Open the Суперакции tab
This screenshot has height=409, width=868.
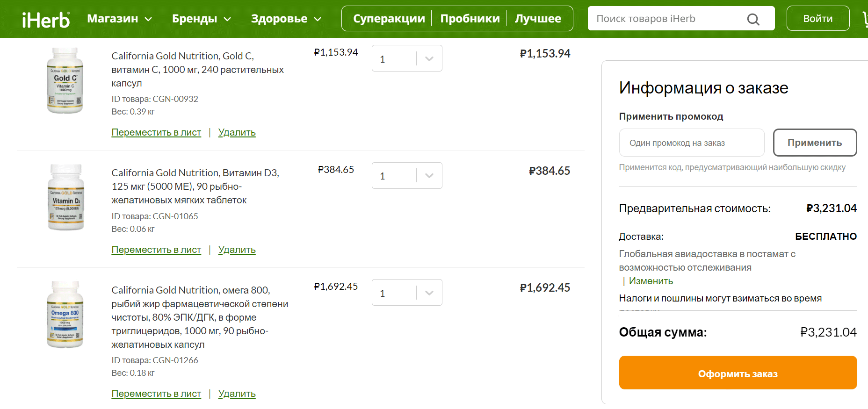[x=389, y=19]
